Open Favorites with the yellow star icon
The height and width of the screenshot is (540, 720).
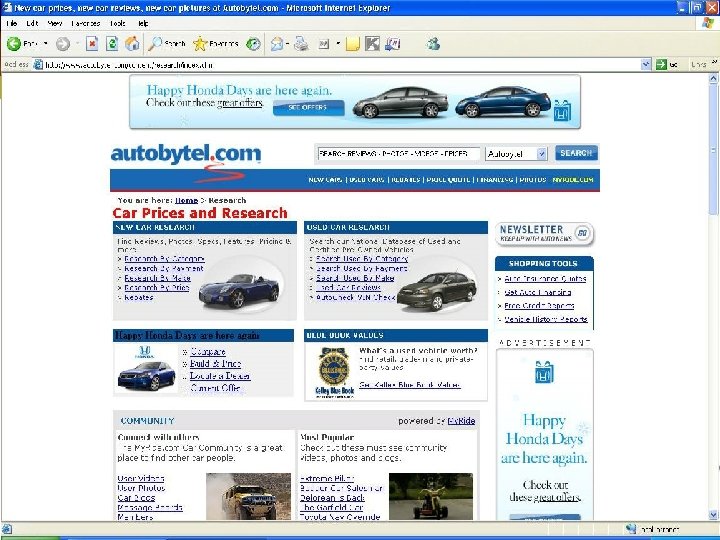point(200,44)
